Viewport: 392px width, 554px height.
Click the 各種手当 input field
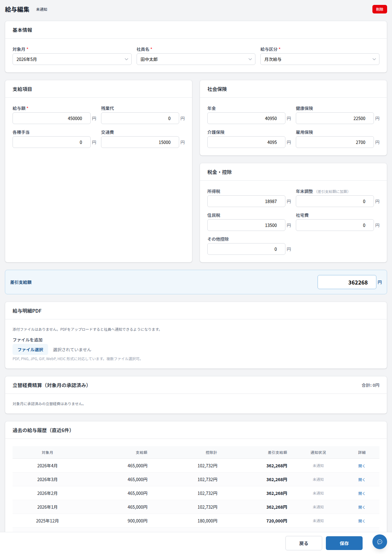[51, 142]
